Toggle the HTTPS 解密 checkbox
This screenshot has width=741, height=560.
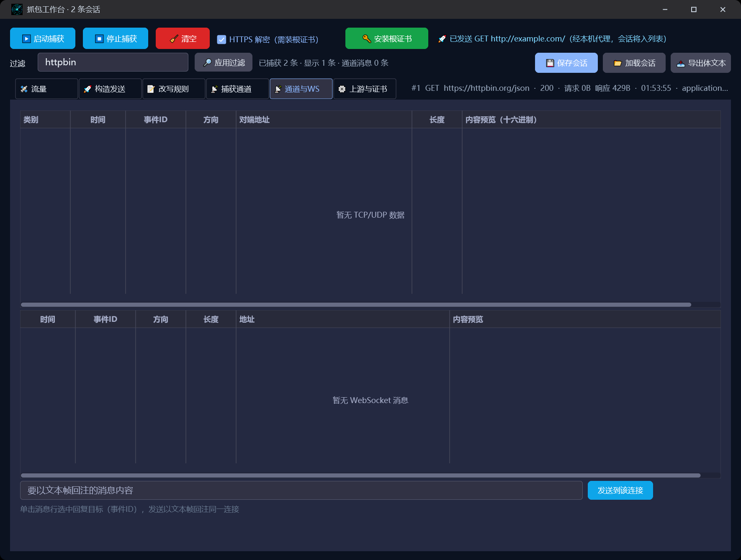(221, 39)
